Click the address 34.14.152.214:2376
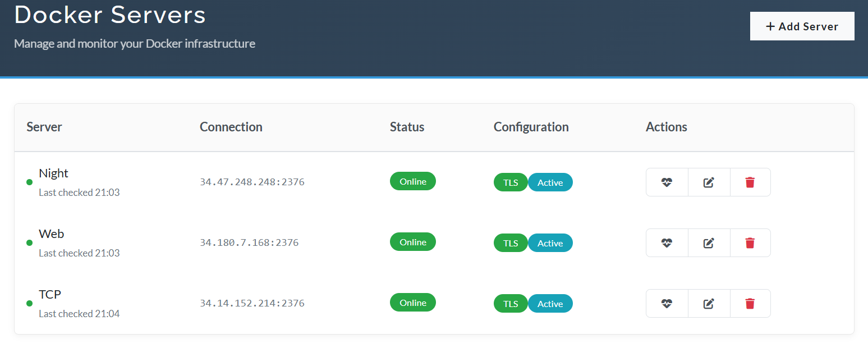 252,304
